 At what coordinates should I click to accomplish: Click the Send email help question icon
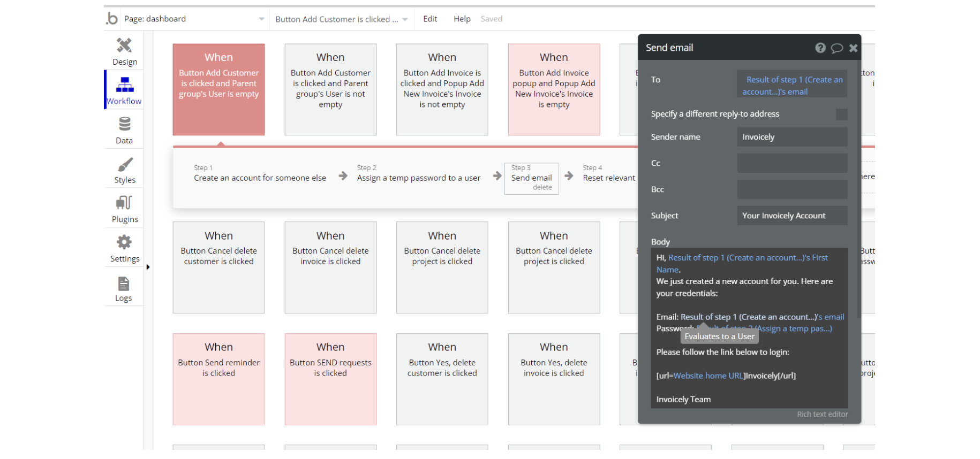point(820,48)
